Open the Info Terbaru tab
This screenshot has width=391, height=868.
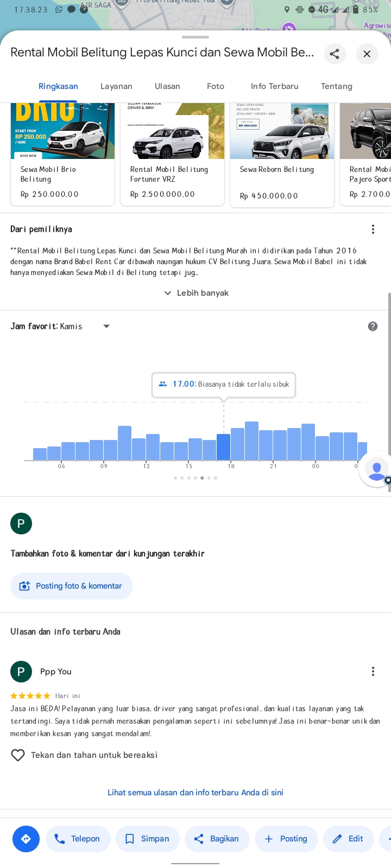coord(275,86)
